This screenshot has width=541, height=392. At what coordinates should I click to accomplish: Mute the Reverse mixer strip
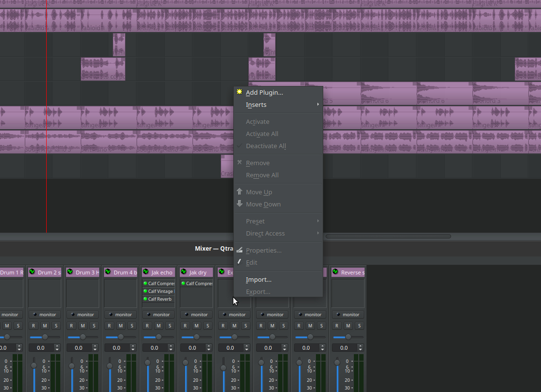pyautogui.click(x=348, y=326)
